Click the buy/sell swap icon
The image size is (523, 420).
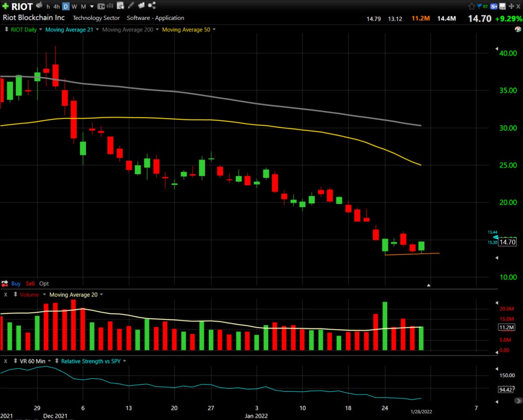coord(5,284)
